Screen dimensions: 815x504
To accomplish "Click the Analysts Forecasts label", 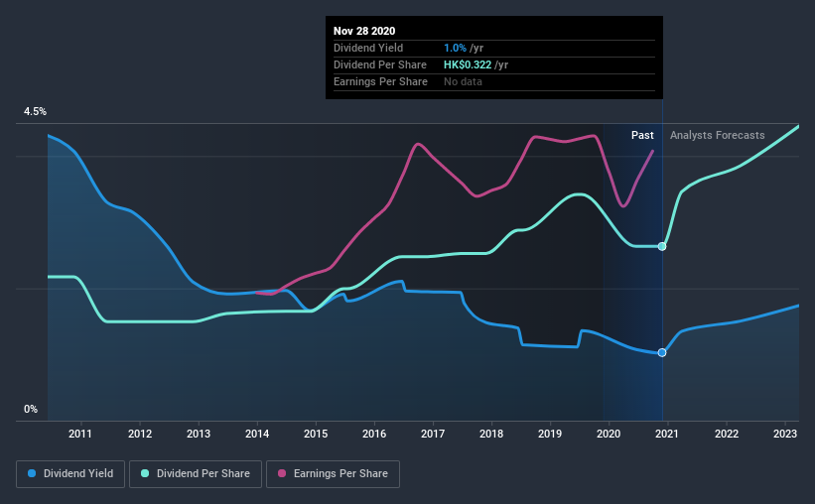I will pos(718,135).
